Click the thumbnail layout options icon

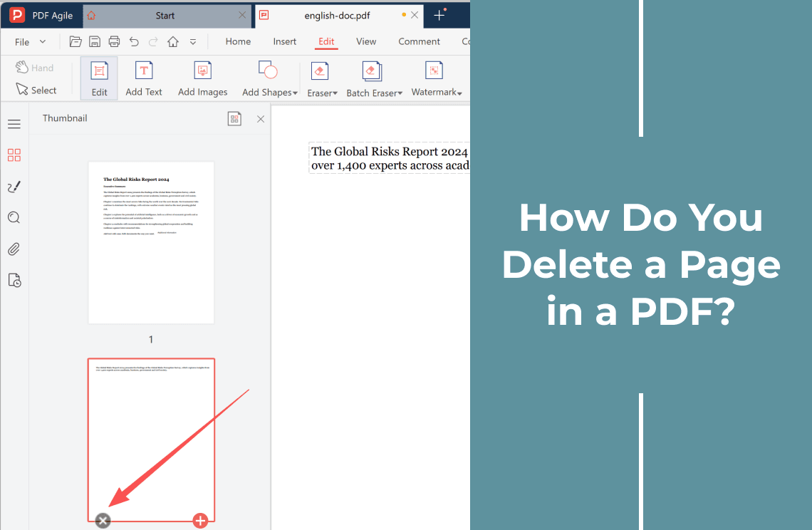click(234, 119)
